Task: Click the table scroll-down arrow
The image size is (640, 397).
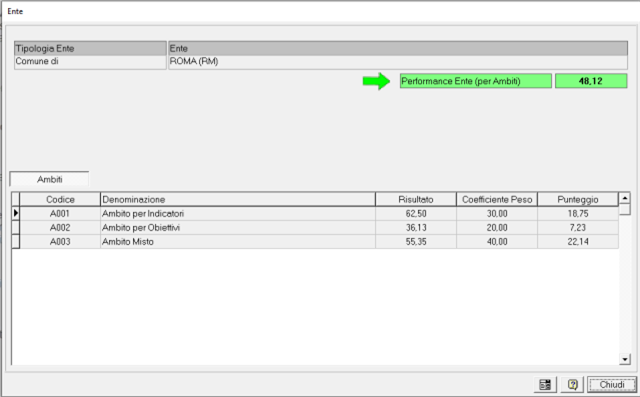Action: [x=624, y=359]
